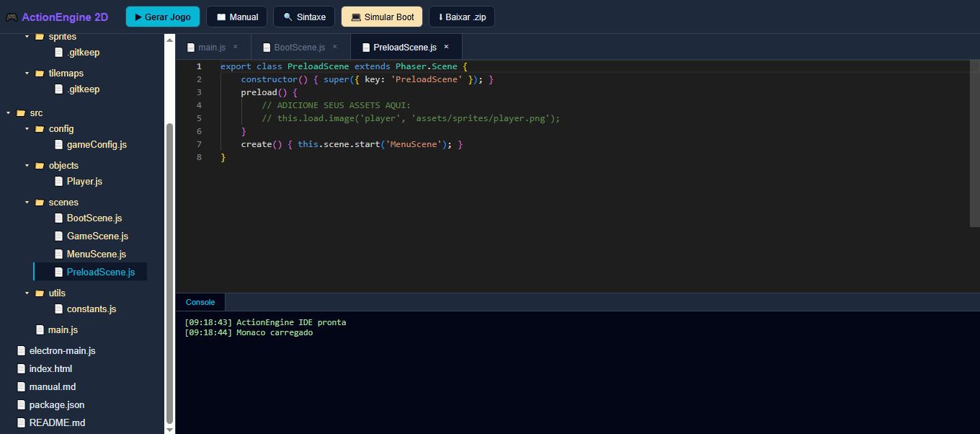Open electron-main.js in file tree

62,350
